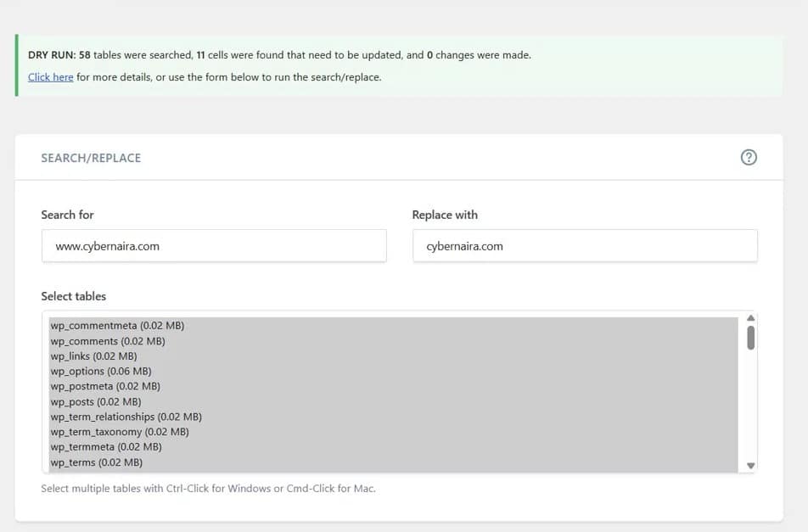Click the table list scroll-up arrow
This screenshot has height=532, width=808.
pos(751,318)
